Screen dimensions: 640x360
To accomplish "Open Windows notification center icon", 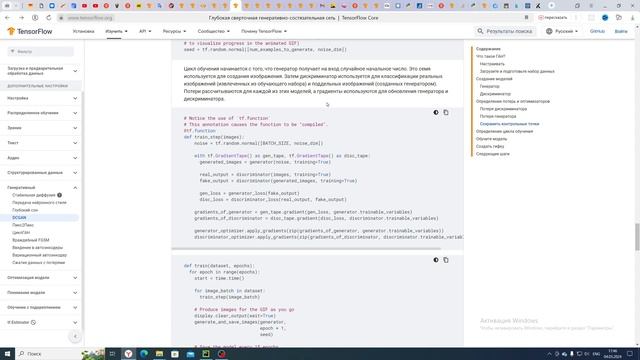I will (630, 354).
